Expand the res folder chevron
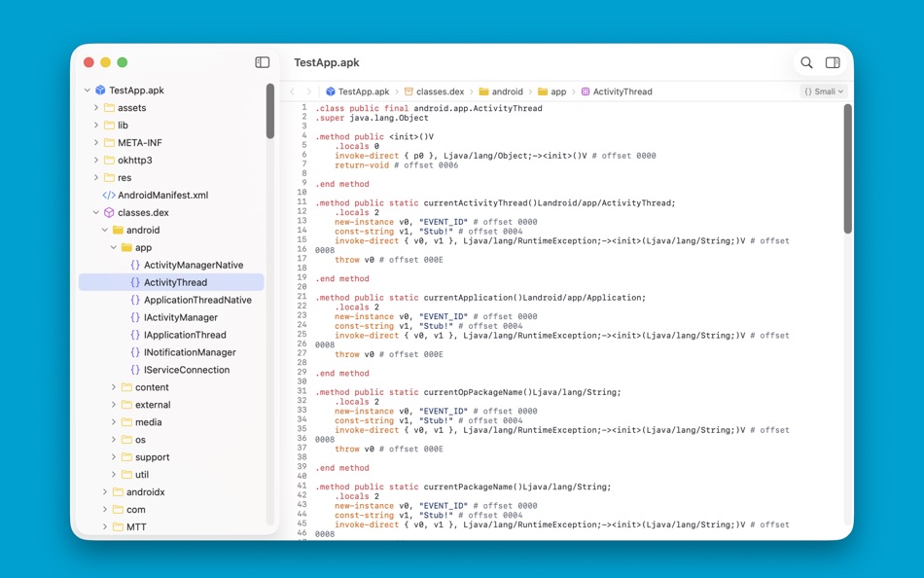 [x=96, y=177]
